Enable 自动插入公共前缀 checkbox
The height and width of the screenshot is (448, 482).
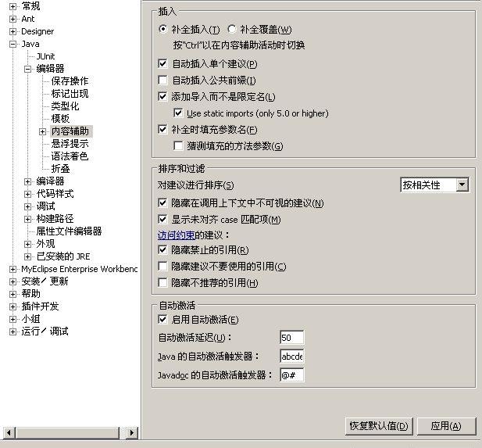(162, 80)
